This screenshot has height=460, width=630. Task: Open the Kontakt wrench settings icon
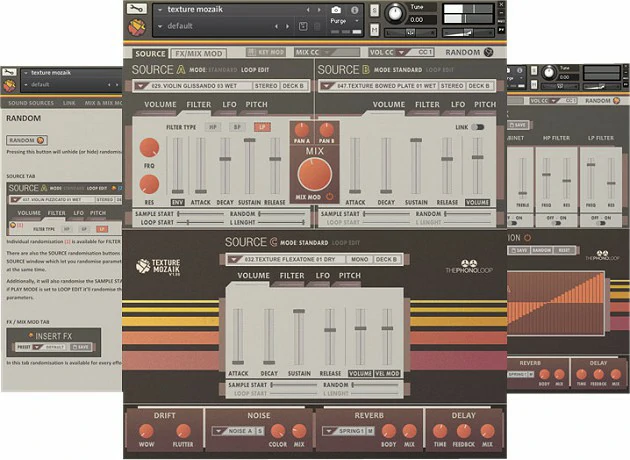click(x=137, y=8)
